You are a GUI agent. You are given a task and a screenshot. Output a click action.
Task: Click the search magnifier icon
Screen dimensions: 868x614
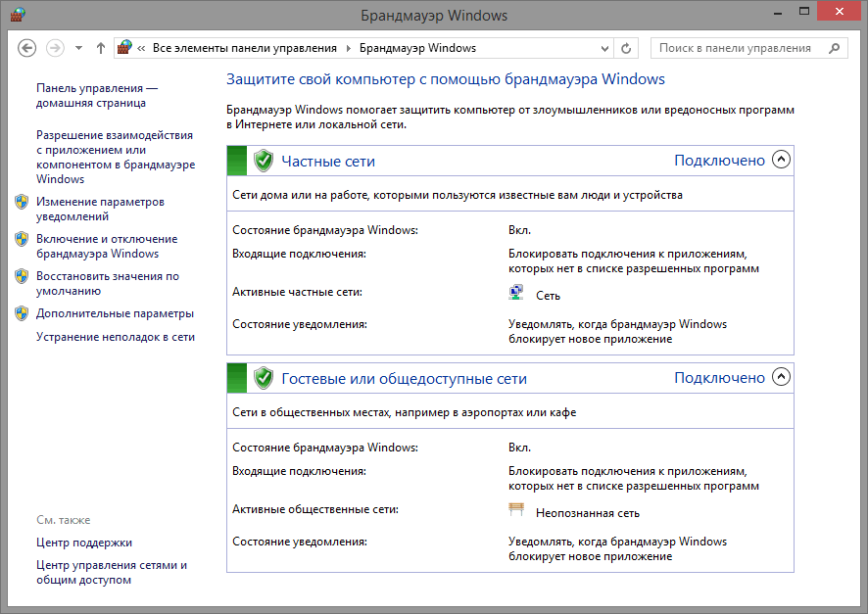point(835,48)
